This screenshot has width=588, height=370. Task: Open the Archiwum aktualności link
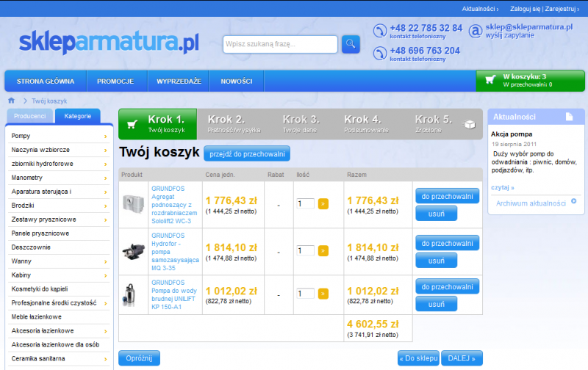[x=531, y=203]
